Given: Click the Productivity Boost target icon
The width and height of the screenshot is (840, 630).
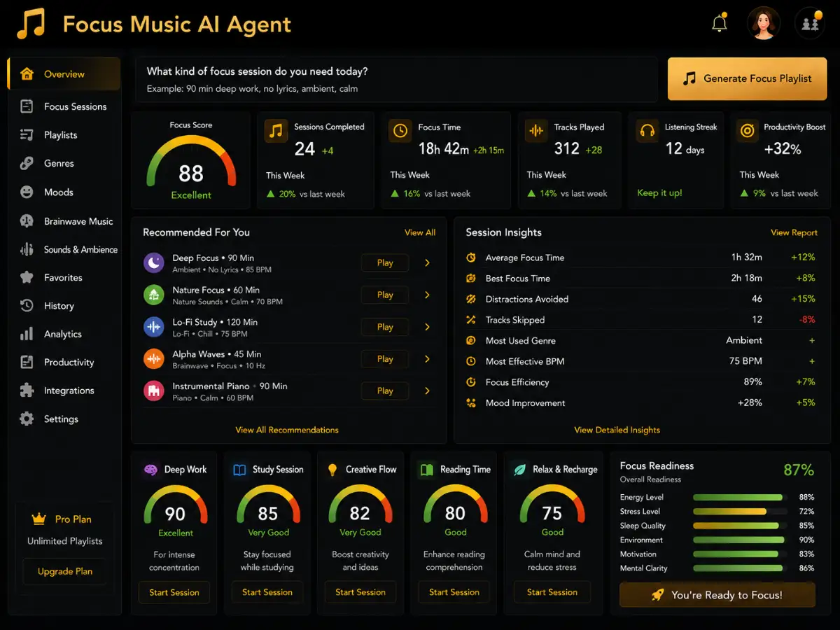Looking at the screenshot, I should (x=747, y=131).
